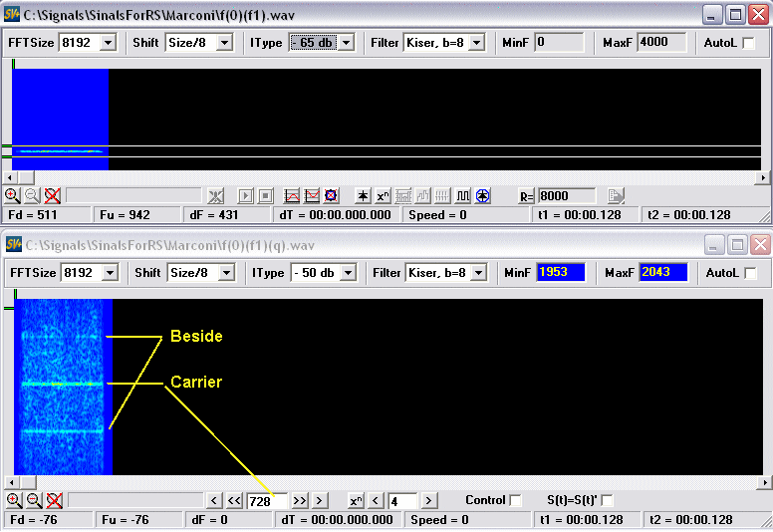Click the R= field showing 8000
773x532 pixels.
[x=566, y=196]
